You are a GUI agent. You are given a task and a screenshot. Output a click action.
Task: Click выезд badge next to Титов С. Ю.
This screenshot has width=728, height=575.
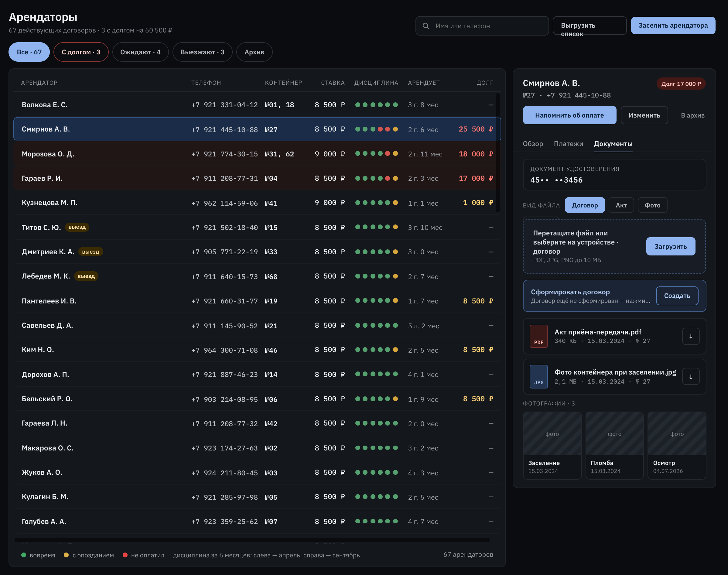(x=77, y=227)
